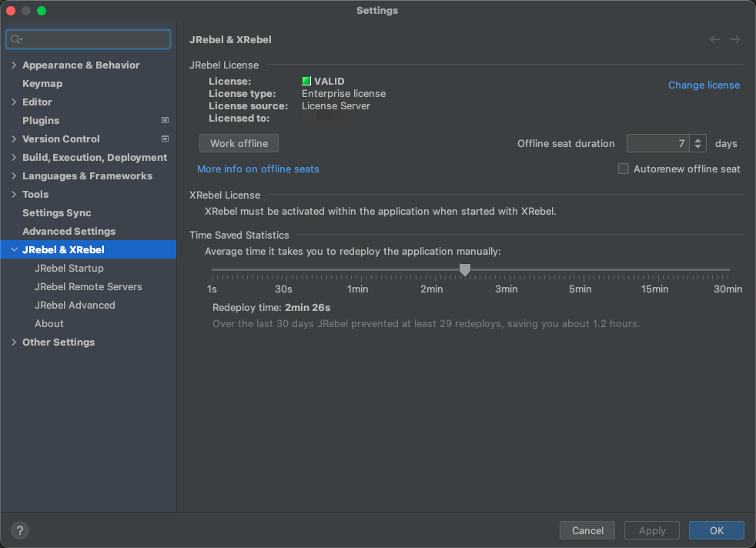This screenshot has height=548, width=756.
Task: Expand Appearance & Behavior section
Action: coord(14,65)
